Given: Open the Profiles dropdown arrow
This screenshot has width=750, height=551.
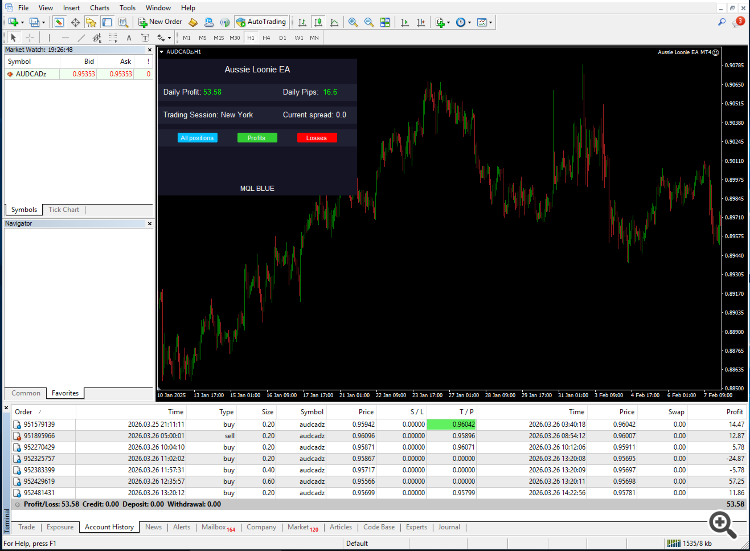Looking at the screenshot, I should point(43,22).
